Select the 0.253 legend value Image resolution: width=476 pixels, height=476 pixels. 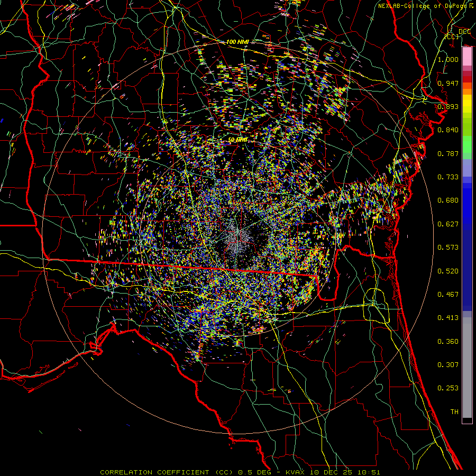448,388
